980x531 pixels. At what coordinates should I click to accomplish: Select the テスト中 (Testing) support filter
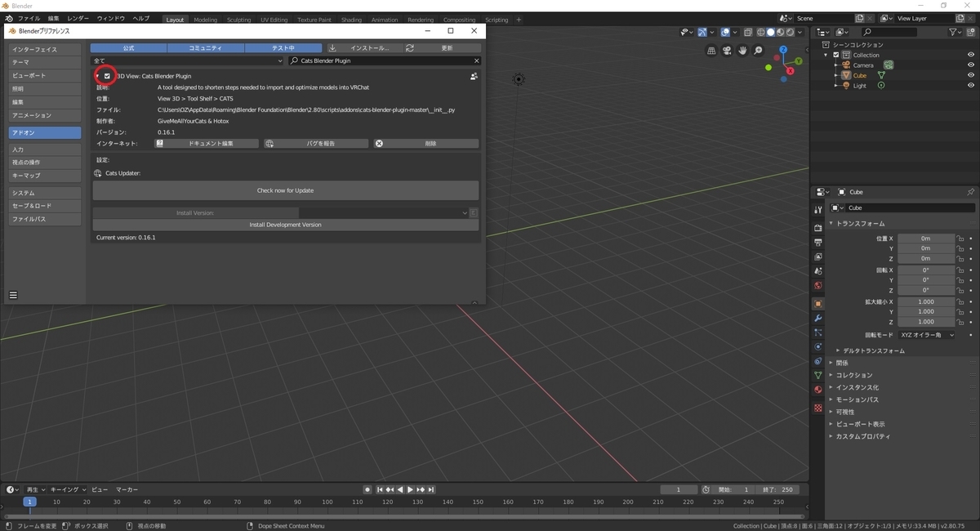tap(283, 48)
